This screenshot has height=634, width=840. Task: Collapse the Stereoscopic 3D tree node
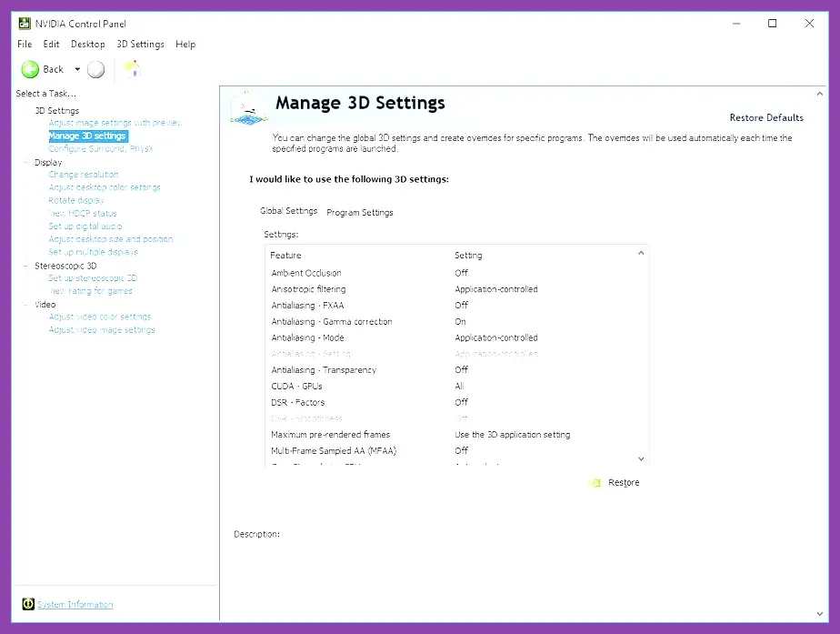pos(26,266)
